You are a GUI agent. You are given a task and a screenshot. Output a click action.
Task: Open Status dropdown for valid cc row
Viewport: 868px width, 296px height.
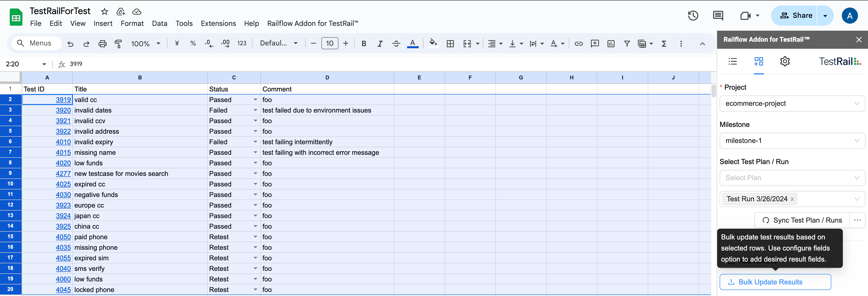255,100
